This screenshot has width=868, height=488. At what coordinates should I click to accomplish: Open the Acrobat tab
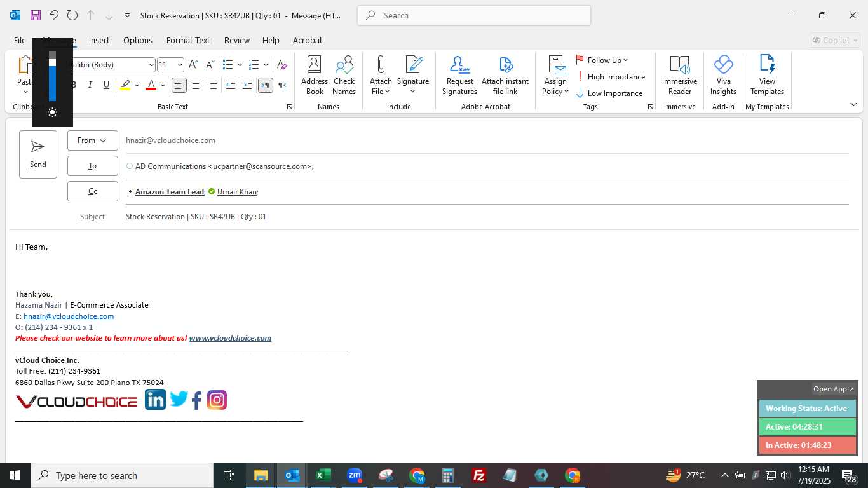[308, 40]
